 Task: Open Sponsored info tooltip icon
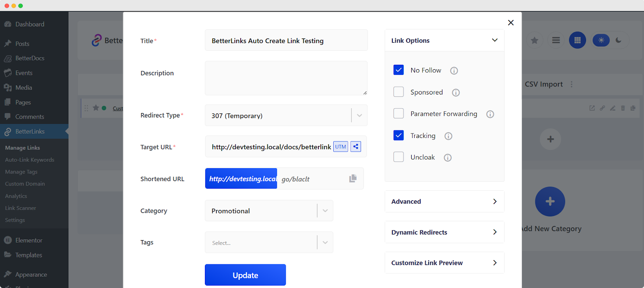[456, 93]
